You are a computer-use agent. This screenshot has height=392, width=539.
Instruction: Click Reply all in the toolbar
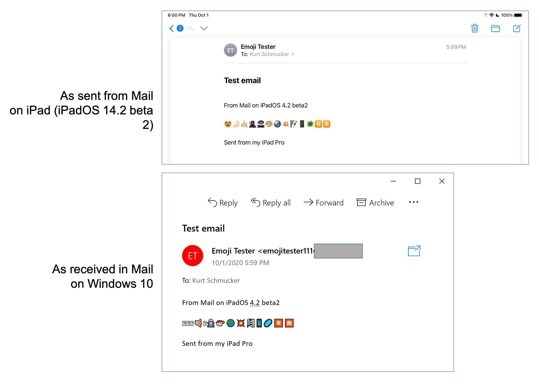270,203
